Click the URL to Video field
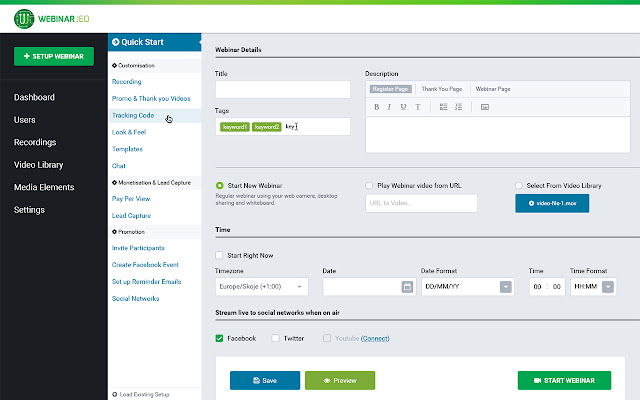Screen dimensions: 640x400 [x=421, y=203]
